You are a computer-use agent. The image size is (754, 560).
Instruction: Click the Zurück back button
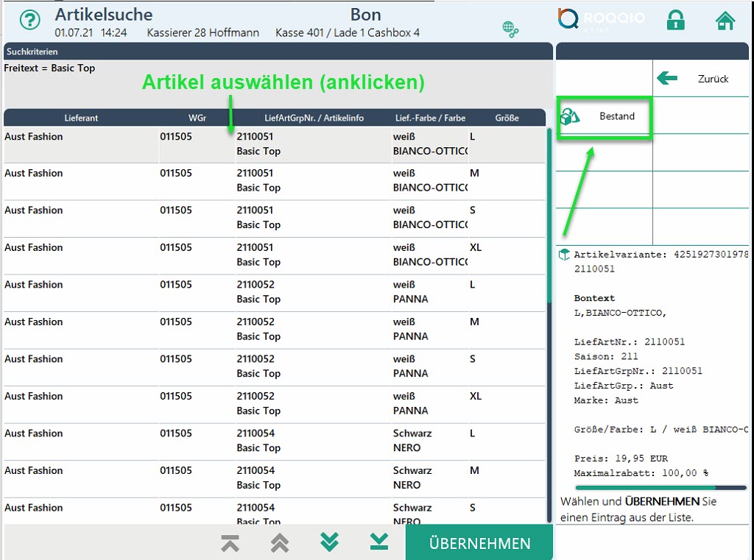click(x=701, y=79)
